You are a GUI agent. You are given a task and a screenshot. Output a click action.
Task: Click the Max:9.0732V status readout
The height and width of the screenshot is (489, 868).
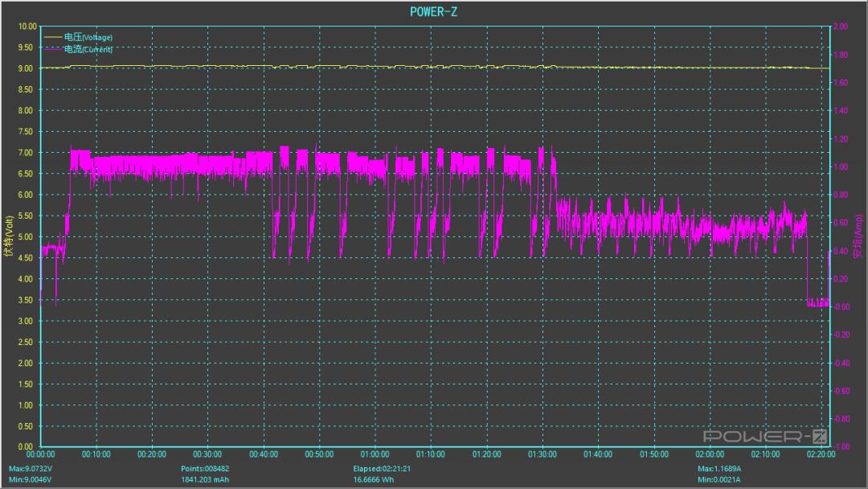coord(31,469)
